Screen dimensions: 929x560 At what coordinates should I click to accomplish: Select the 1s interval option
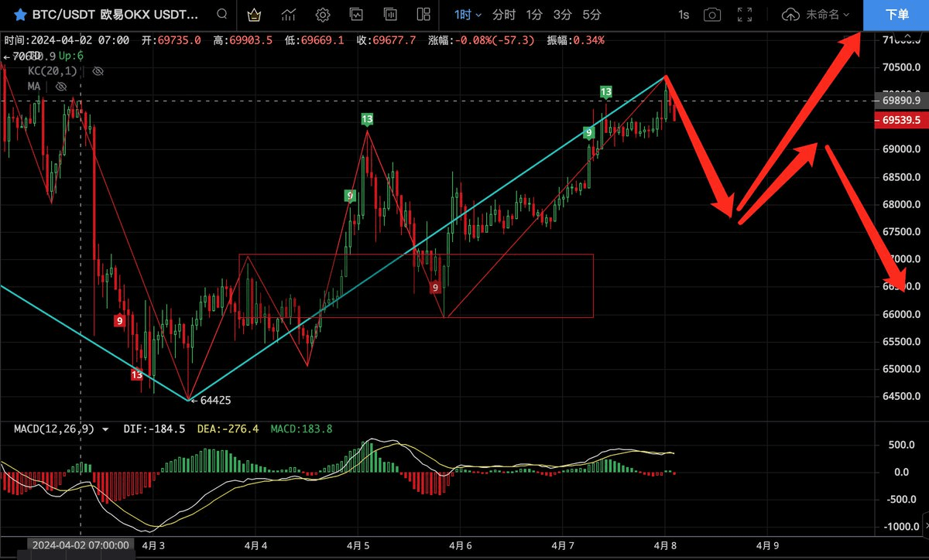(684, 15)
